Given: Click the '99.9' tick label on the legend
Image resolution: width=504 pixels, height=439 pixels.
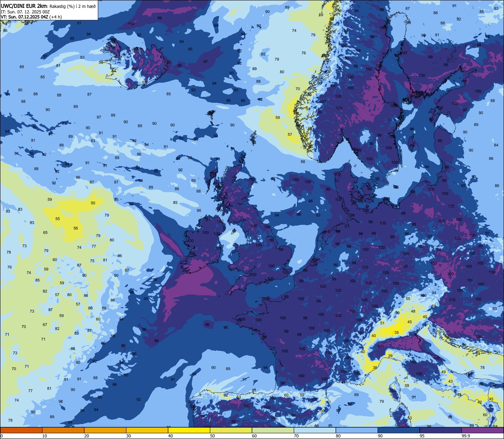Looking at the screenshot, I should 466,436.
